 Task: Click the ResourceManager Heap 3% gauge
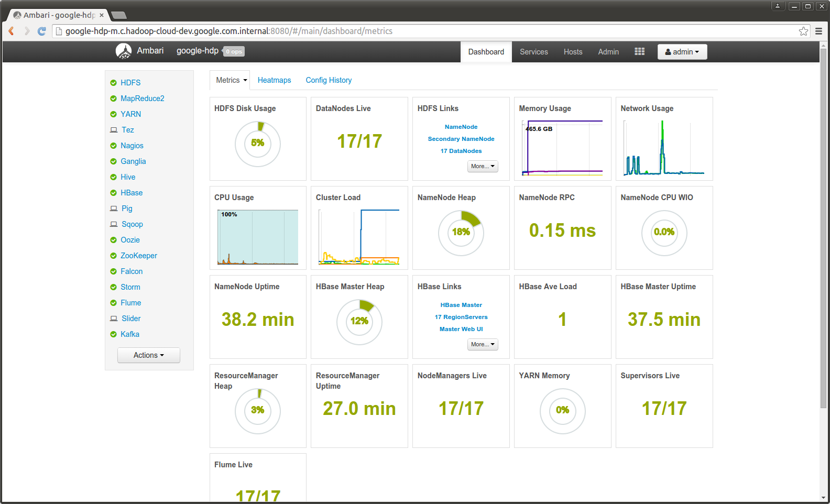pyautogui.click(x=258, y=411)
